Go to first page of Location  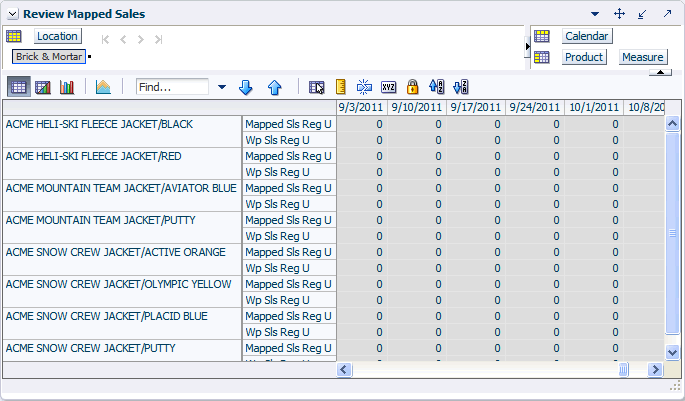point(105,40)
